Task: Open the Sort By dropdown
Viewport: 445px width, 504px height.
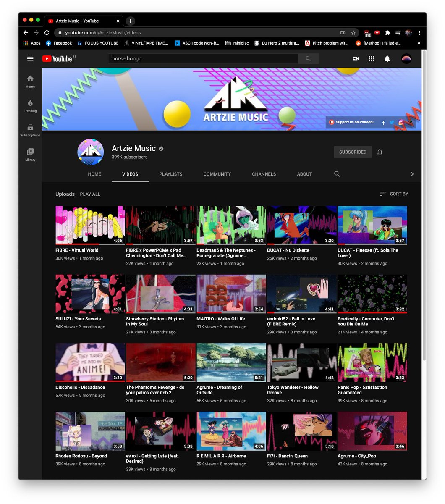Action: coord(394,194)
